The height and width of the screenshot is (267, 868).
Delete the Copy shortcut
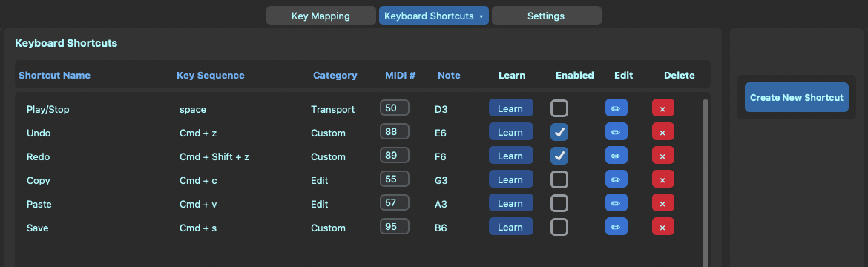point(662,179)
